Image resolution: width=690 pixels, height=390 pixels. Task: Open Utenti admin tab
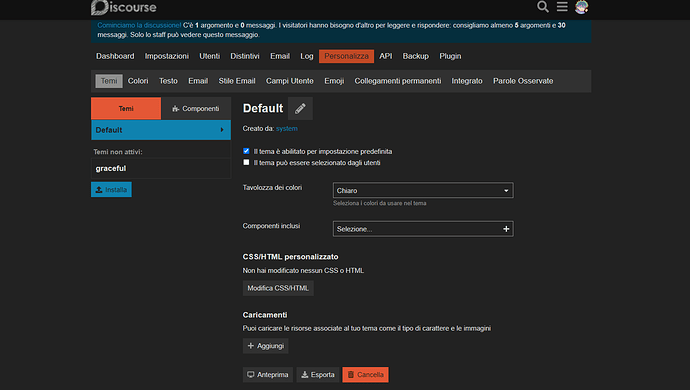coord(209,56)
